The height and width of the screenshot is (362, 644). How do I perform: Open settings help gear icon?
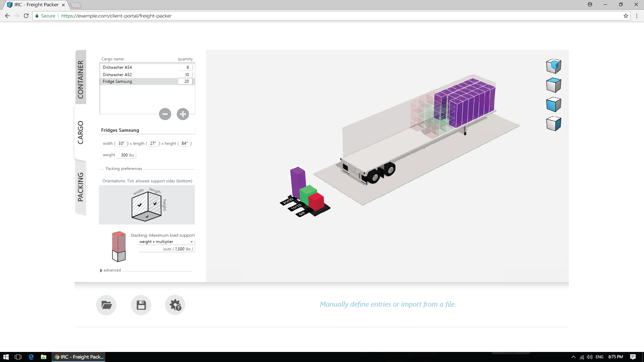175,305
